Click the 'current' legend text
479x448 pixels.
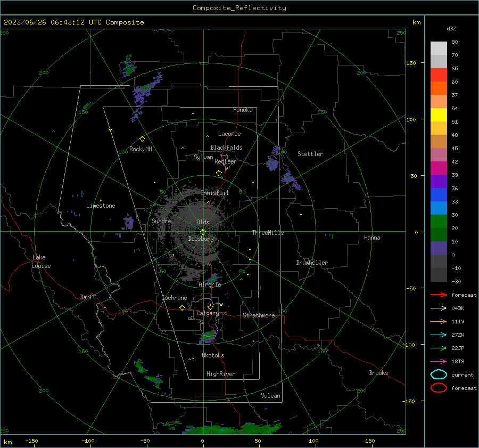click(x=463, y=375)
